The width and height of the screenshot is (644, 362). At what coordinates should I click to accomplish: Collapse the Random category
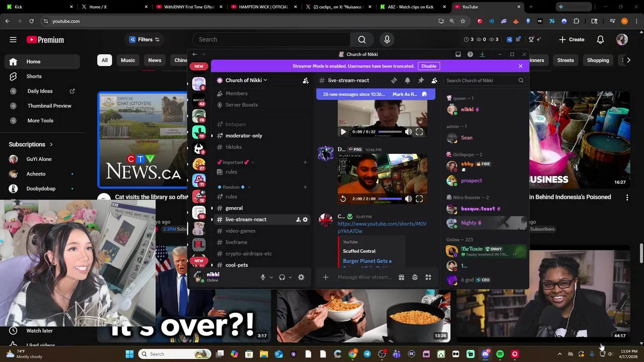[234, 187]
